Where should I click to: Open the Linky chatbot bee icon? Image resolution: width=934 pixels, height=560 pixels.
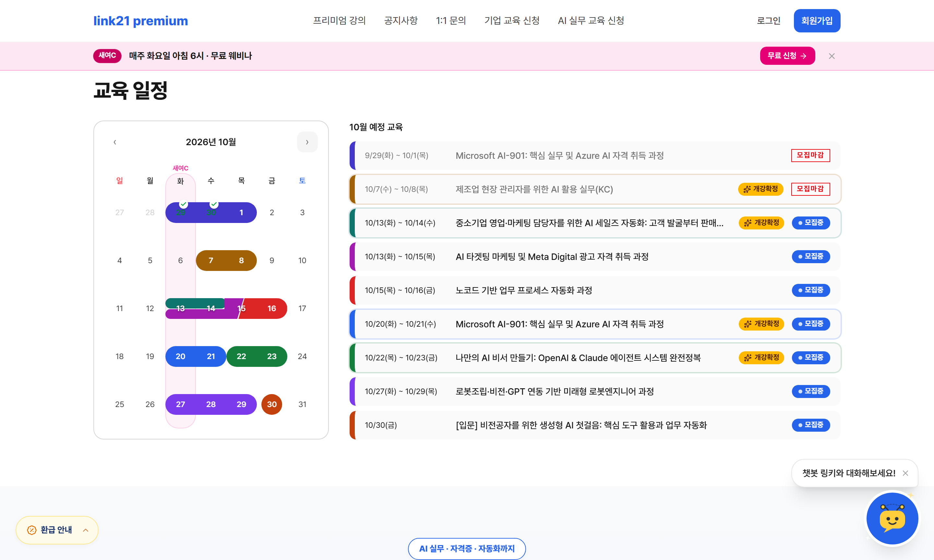pos(892,519)
